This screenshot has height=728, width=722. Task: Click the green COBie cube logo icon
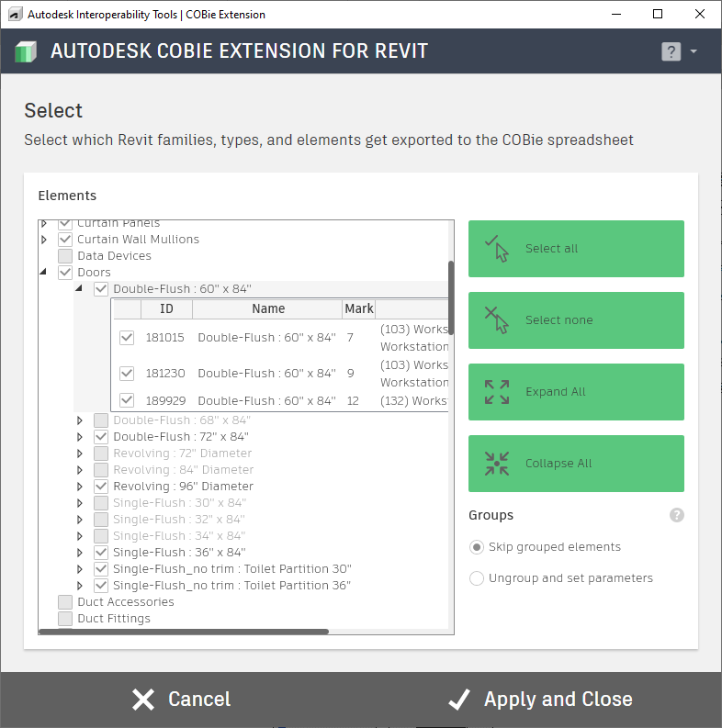click(26, 51)
